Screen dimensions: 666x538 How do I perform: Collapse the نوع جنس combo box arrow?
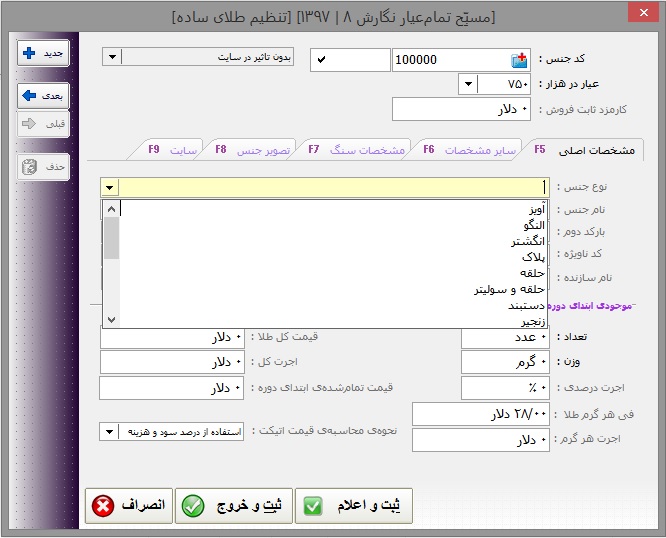[110, 187]
